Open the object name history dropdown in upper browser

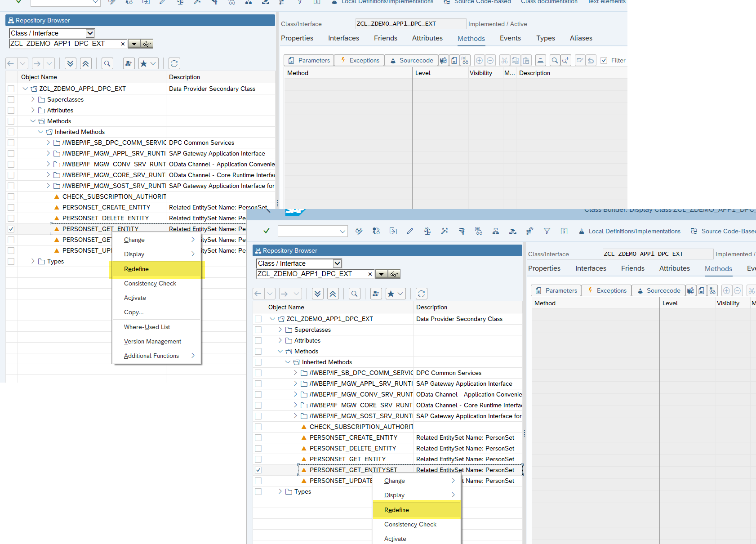134,44
